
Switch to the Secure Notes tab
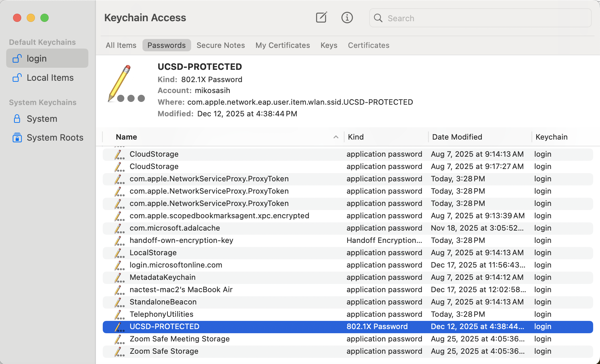click(221, 45)
